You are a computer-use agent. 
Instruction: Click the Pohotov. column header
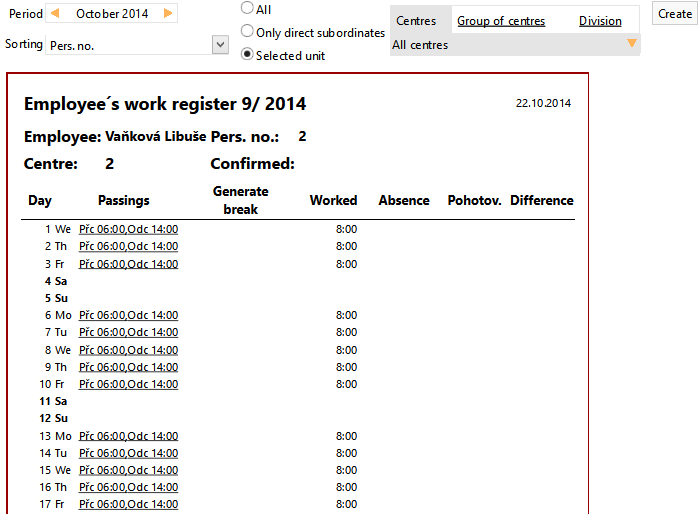click(475, 200)
